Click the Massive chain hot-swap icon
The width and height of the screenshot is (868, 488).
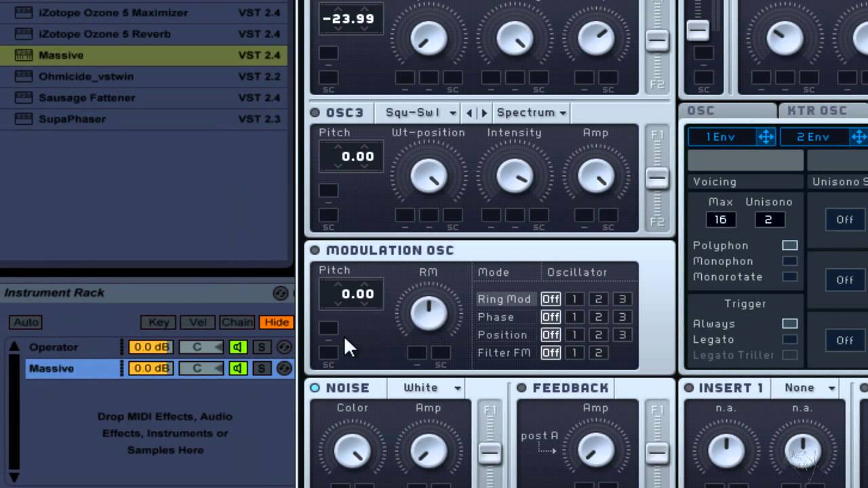(284, 368)
